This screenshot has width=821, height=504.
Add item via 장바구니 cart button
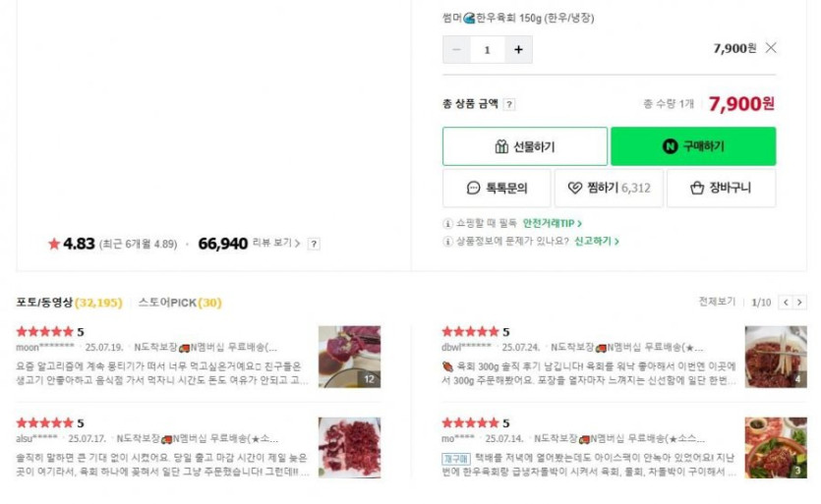[x=721, y=189]
